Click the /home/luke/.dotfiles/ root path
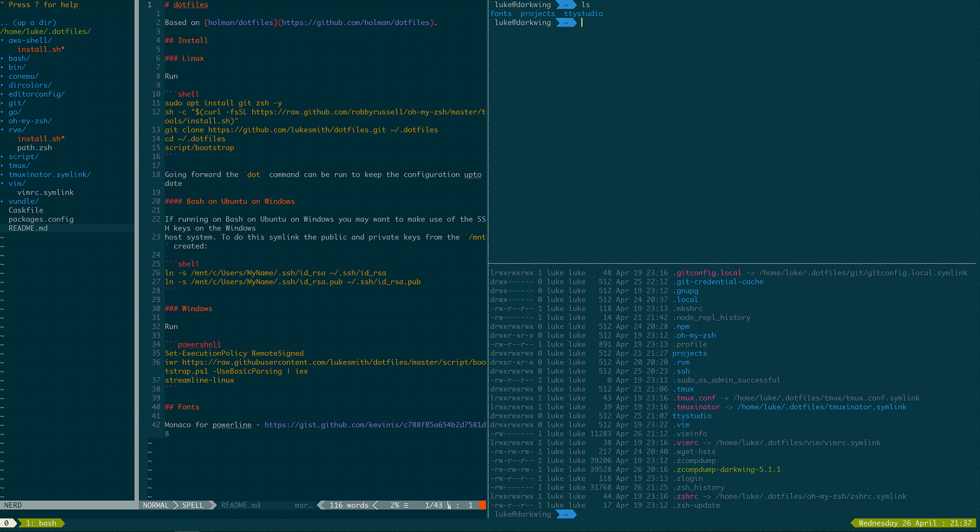Viewport: 980px width, 532px height. (45, 31)
